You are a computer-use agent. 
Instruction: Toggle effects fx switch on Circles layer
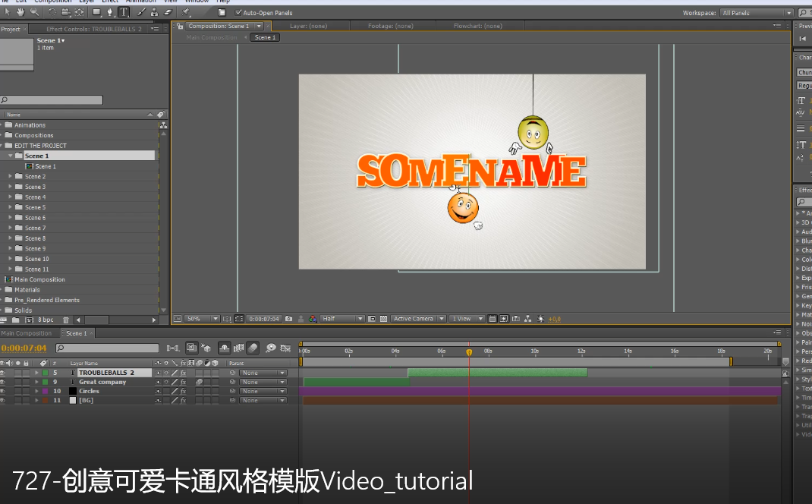pyautogui.click(x=184, y=391)
